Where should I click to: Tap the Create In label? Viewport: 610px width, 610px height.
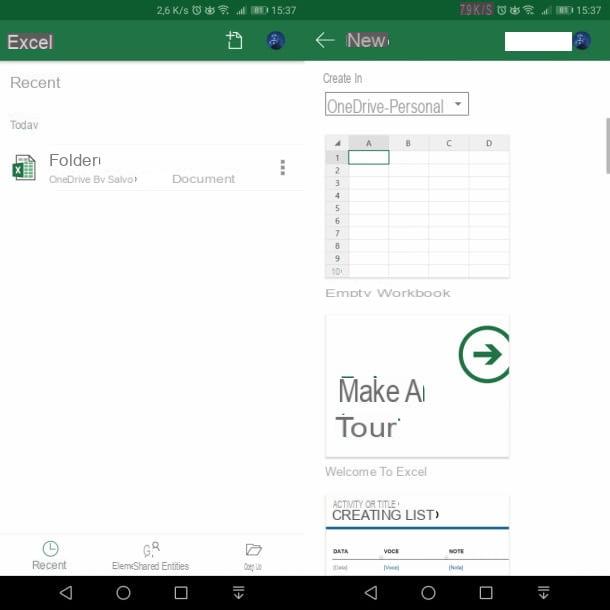(342, 78)
